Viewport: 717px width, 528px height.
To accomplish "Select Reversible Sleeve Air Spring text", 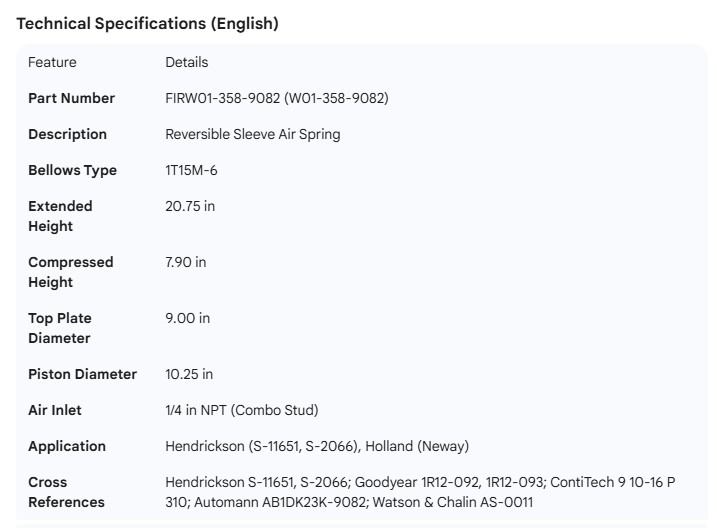I will click(x=252, y=134).
